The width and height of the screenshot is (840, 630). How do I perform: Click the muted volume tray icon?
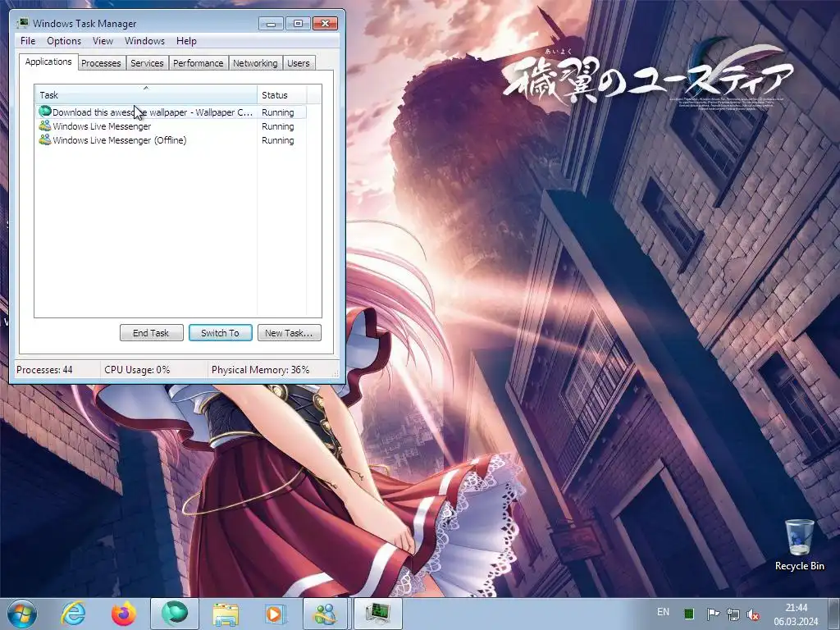coord(753,615)
